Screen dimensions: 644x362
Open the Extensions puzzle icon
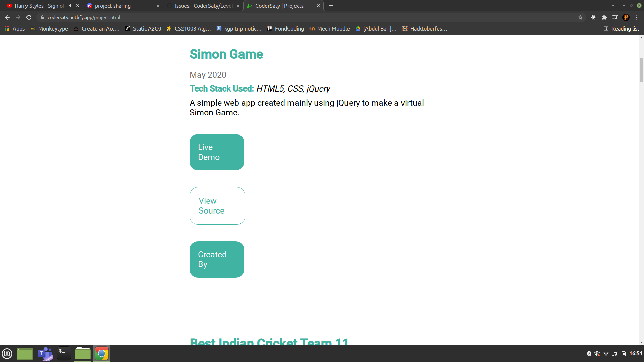pos(604,17)
